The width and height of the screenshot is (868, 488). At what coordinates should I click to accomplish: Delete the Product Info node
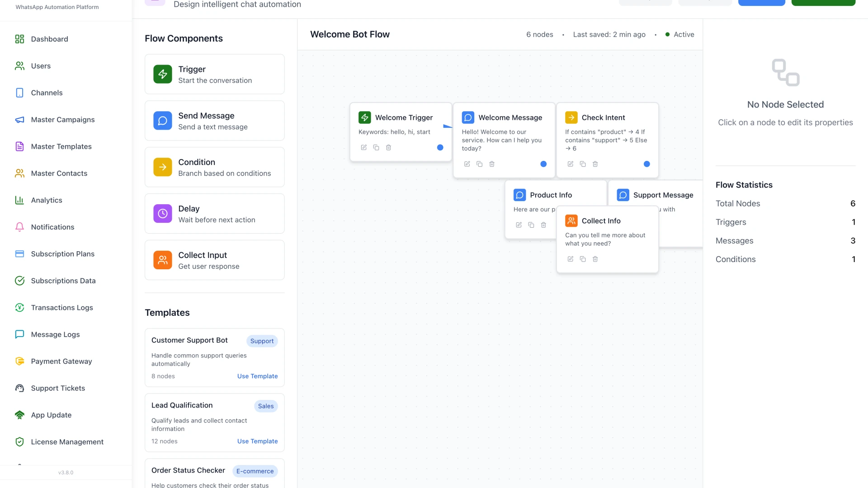[544, 225]
